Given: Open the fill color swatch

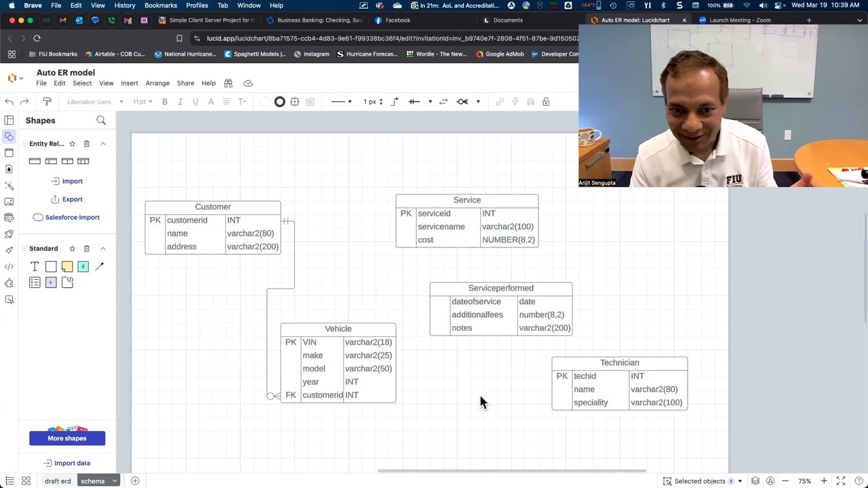Looking at the screenshot, I should coord(264,102).
